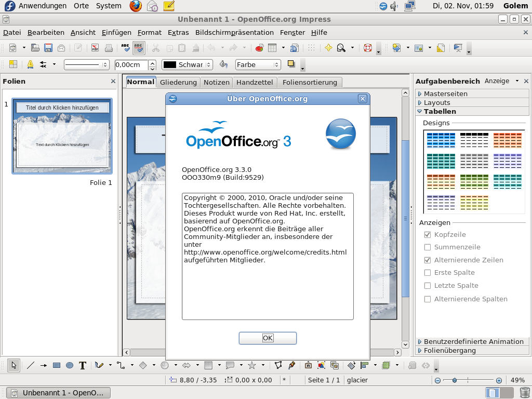Toggle automatic spellcheck
The image size is (532, 399).
138,48
